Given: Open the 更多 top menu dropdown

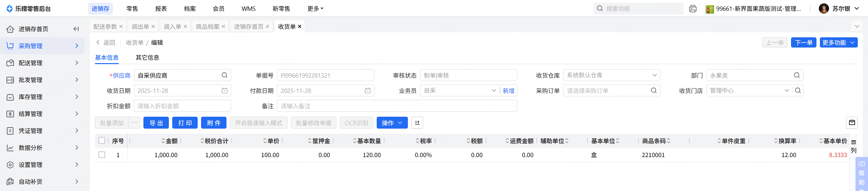Looking at the screenshot, I should click(x=315, y=8).
